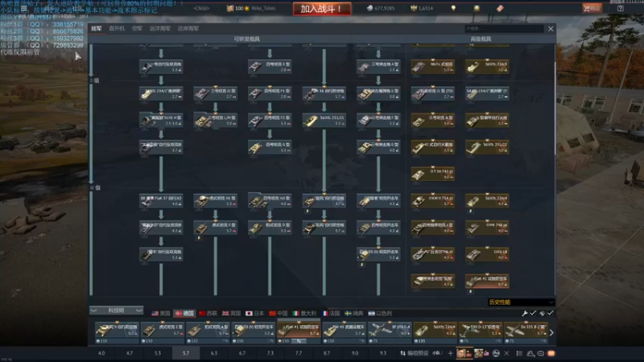The height and width of the screenshot is (362, 644).
Task: Click the Golden Eagles balance icon
Action: 414,8
